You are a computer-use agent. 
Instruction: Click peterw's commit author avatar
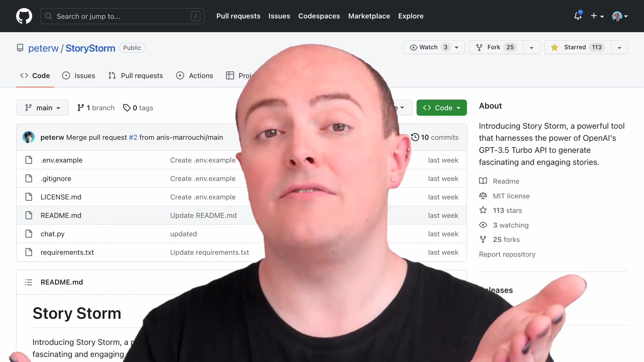click(x=29, y=137)
